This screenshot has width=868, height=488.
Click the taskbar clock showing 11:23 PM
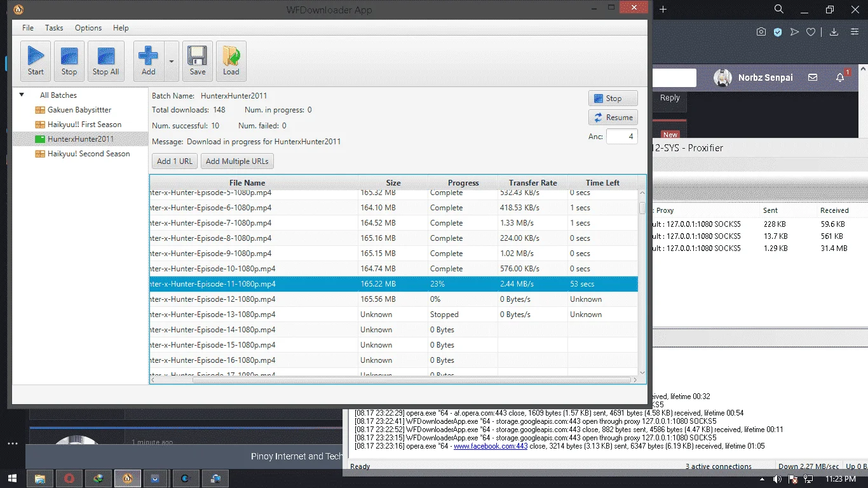coord(840,478)
